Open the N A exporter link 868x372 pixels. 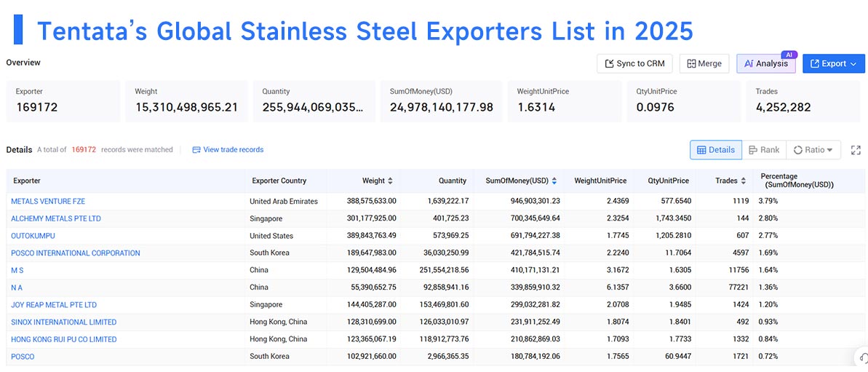[17, 288]
